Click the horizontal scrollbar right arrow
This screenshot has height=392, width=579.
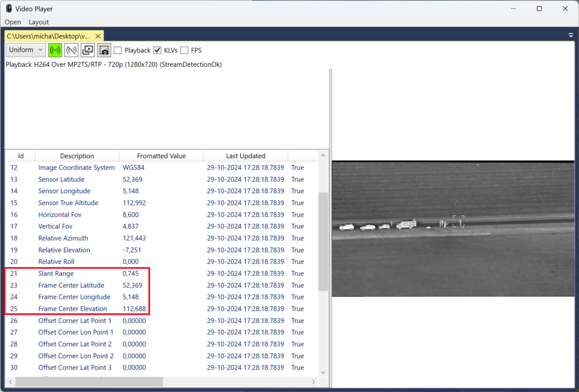(x=314, y=382)
